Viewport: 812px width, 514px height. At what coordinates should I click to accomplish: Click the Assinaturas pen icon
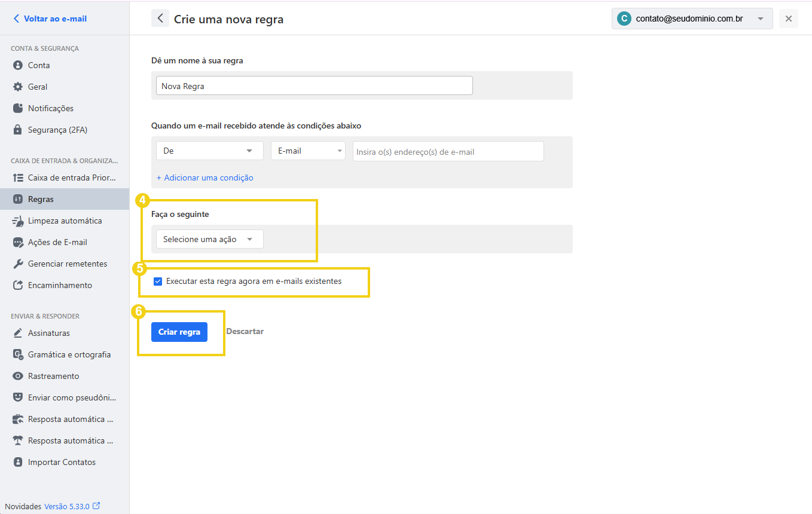[17, 332]
